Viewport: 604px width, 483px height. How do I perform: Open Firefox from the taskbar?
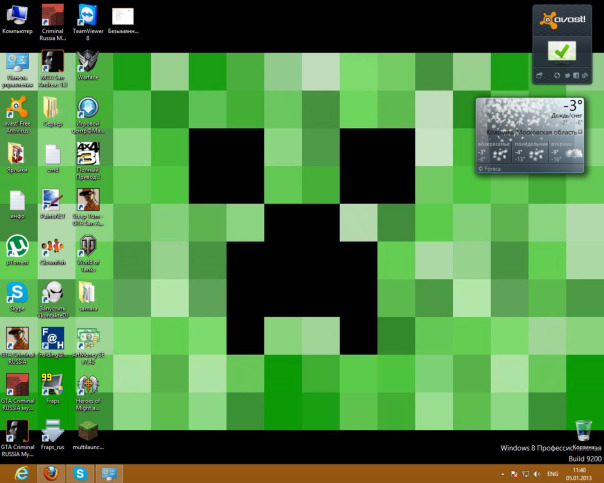pyautogui.click(x=48, y=472)
